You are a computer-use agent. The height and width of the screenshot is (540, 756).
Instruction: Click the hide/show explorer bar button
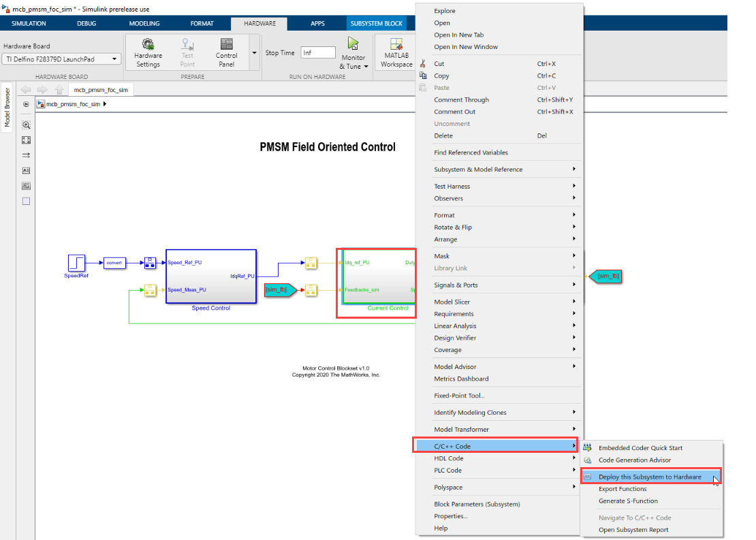26,104
